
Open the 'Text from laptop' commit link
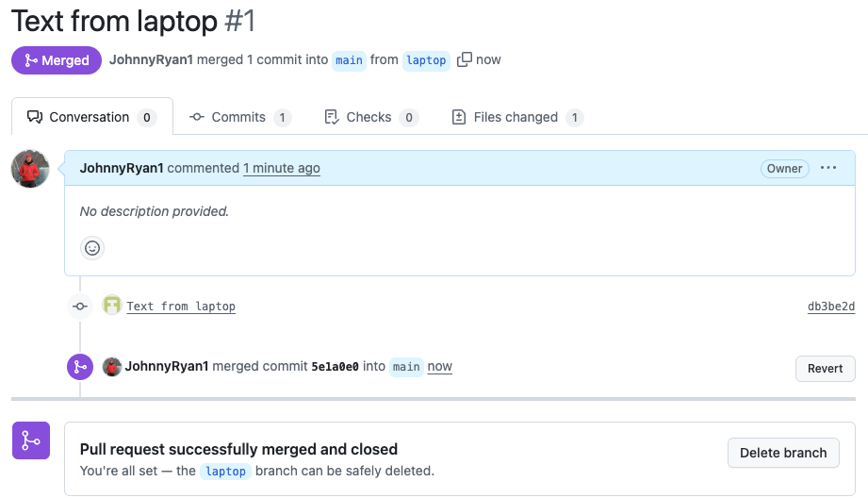click(x=181, y=307)
